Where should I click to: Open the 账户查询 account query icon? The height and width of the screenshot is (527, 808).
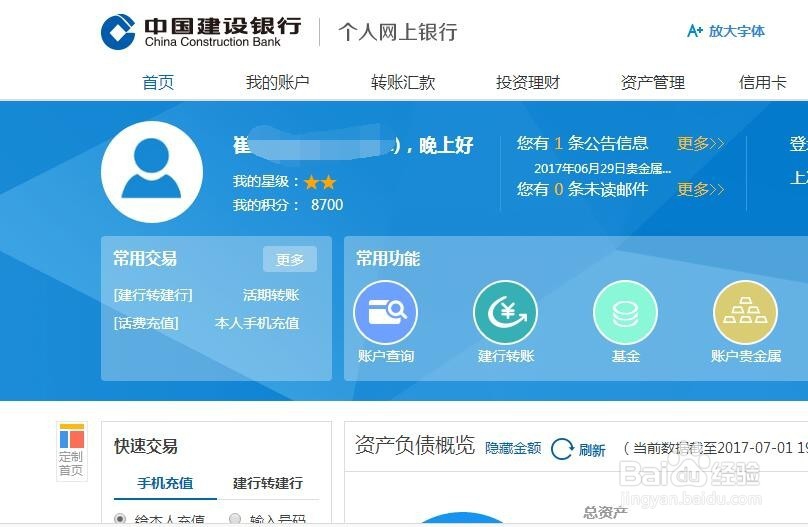click(385, 313)
